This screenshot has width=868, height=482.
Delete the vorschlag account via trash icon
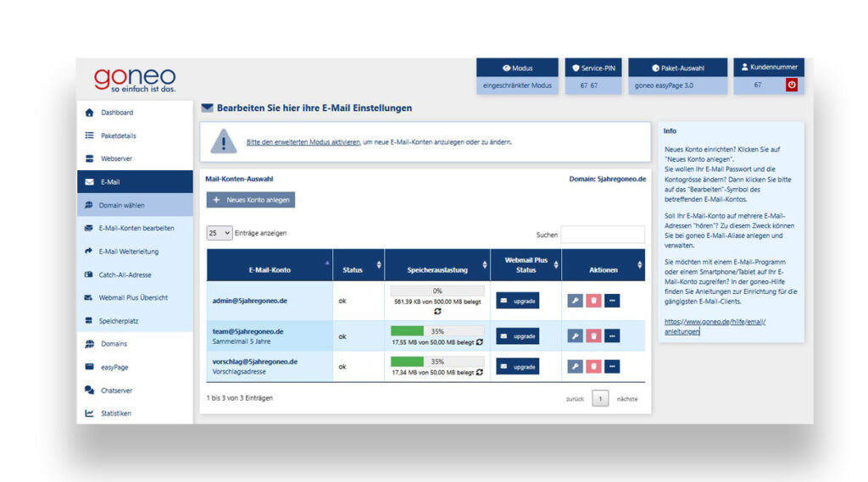[593, 366]
